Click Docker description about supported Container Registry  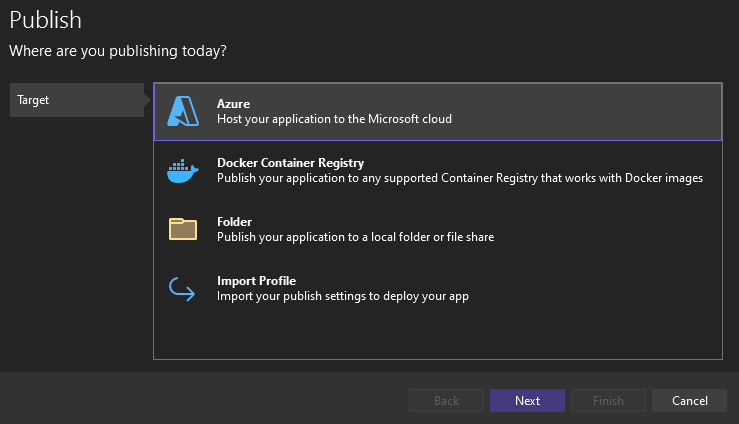tap(460, 178)
